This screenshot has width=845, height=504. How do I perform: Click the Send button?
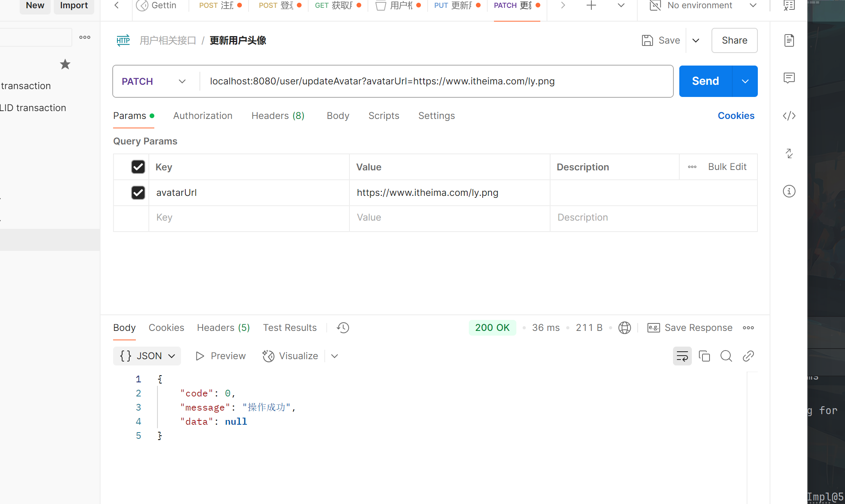[705, 81]
